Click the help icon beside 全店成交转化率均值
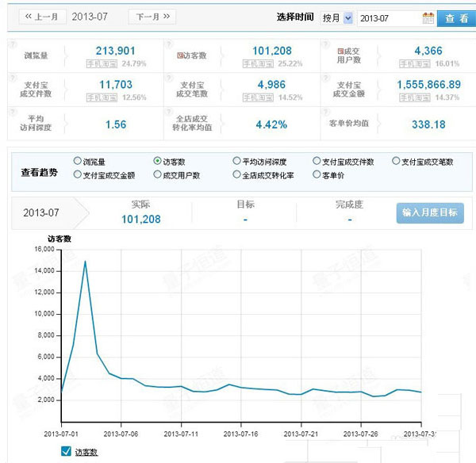Viewport: 476px width, 463px height. 169,112
